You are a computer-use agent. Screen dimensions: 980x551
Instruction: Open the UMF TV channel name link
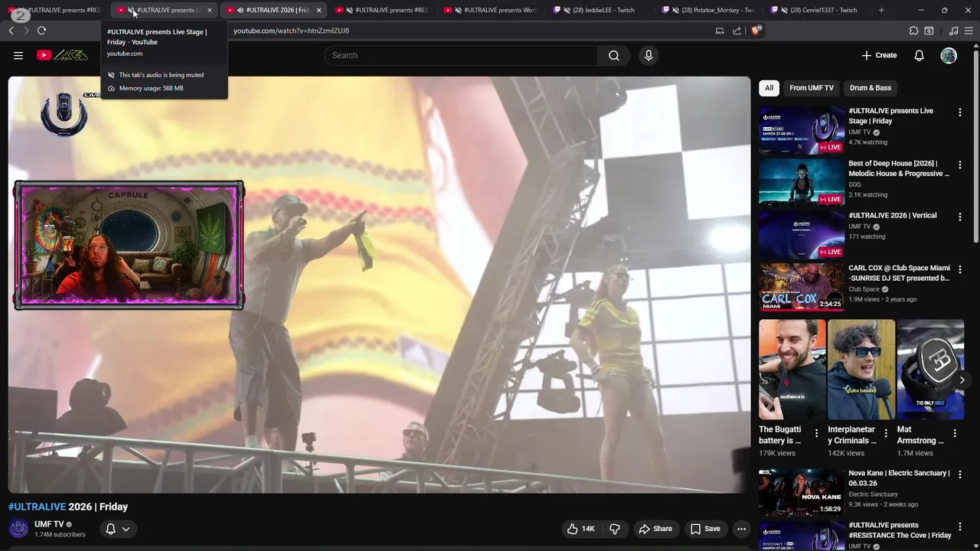tap(49, 524)
